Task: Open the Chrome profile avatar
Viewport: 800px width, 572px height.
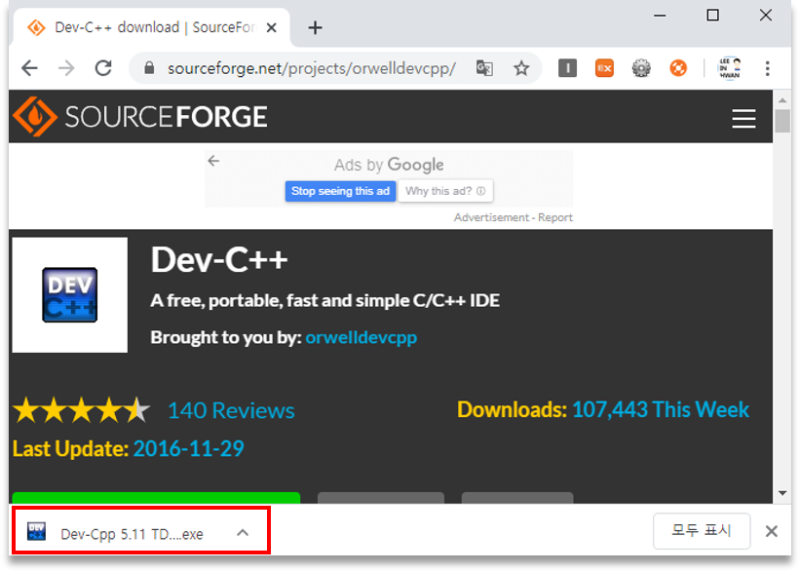Action: point(730,68)
